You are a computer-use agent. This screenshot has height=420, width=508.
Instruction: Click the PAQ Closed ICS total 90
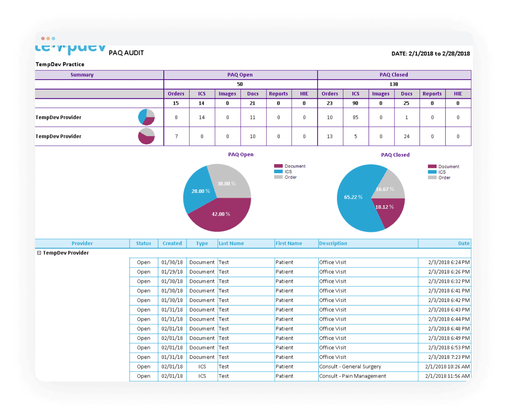tap(356, 103)
